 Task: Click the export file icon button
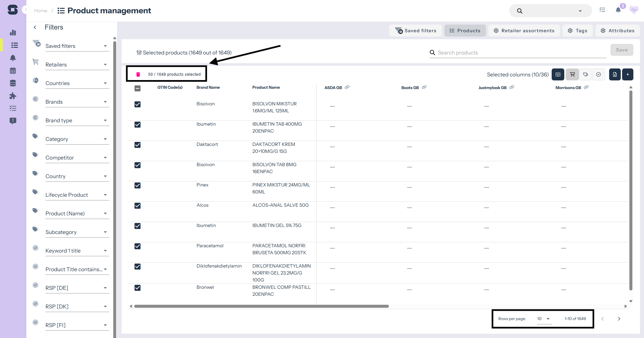pos(615,74)
